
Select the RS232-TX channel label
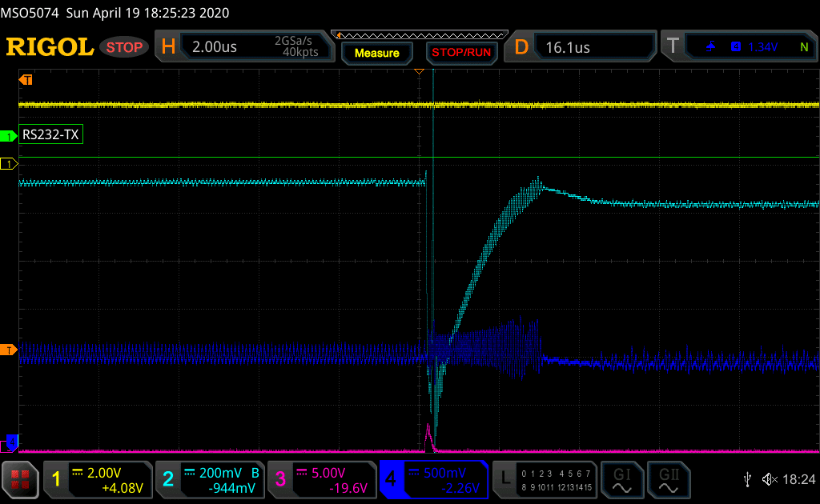(51, 135)
